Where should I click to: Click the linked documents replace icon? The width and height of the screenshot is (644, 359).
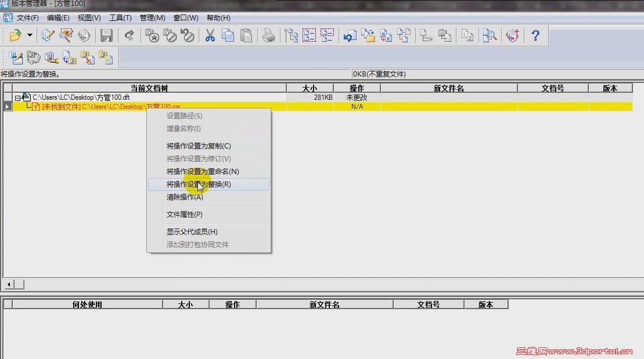pos(404,35)
